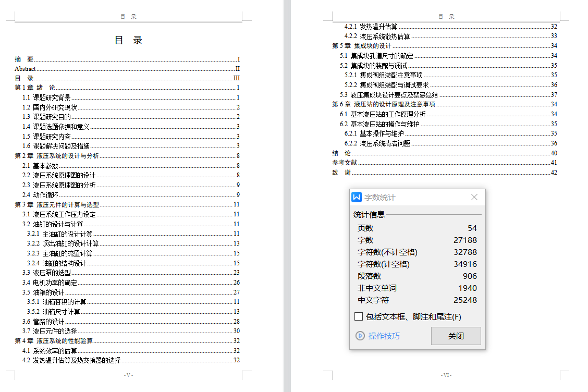The image size is (588, 392).
Task: Click the 3.5 油箱的设计 entry
Action: pyautogui.click(x=131, y=292)
